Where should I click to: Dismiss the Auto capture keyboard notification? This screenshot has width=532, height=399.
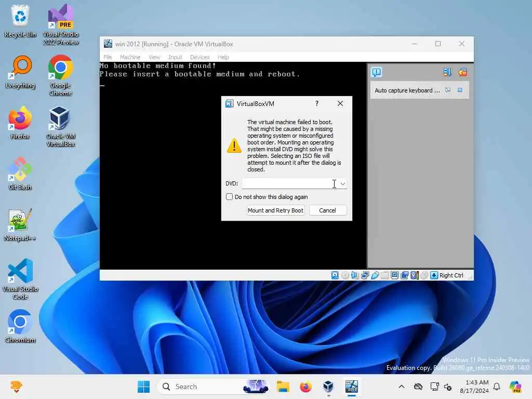460,90
